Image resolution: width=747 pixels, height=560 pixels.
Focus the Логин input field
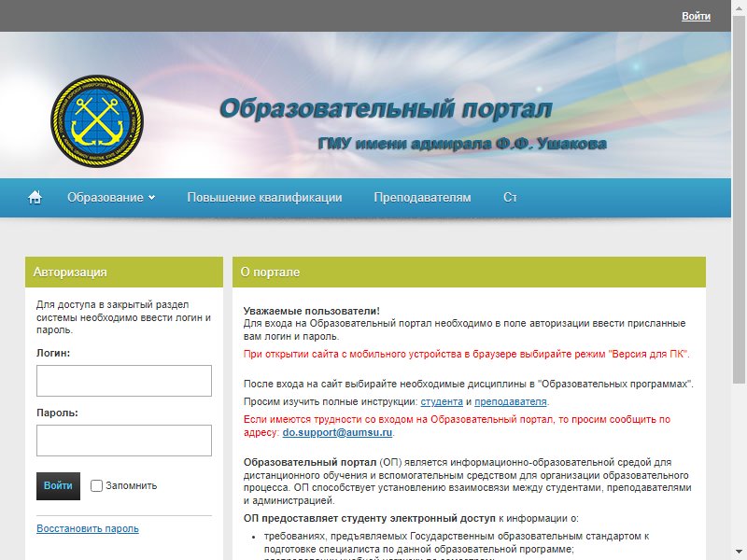pyautogui.click(x=124, y=381)
